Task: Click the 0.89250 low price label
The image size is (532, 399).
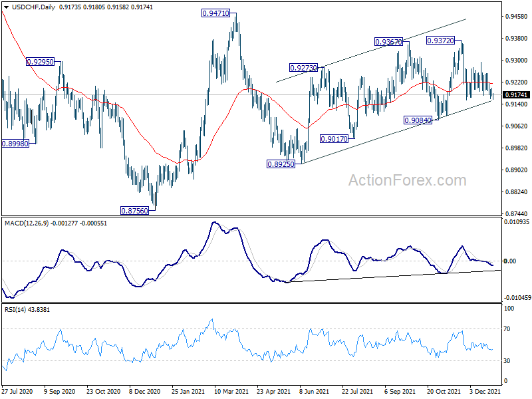Action: [281, 164]
